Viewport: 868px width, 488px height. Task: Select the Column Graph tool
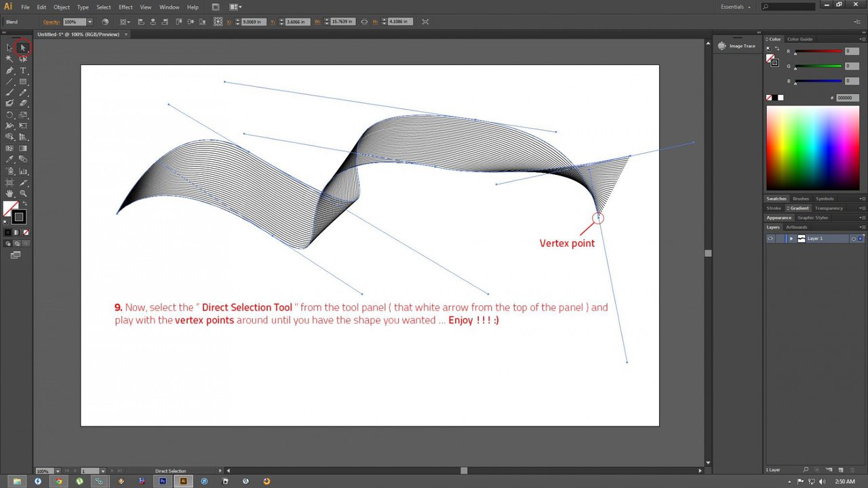click(x=23, y=171)
